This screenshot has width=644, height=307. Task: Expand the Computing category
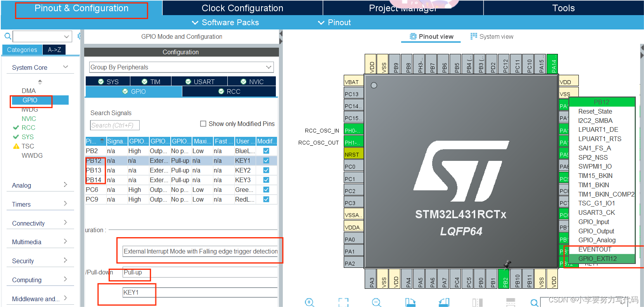pyautogui.click(x=65, y=279)
